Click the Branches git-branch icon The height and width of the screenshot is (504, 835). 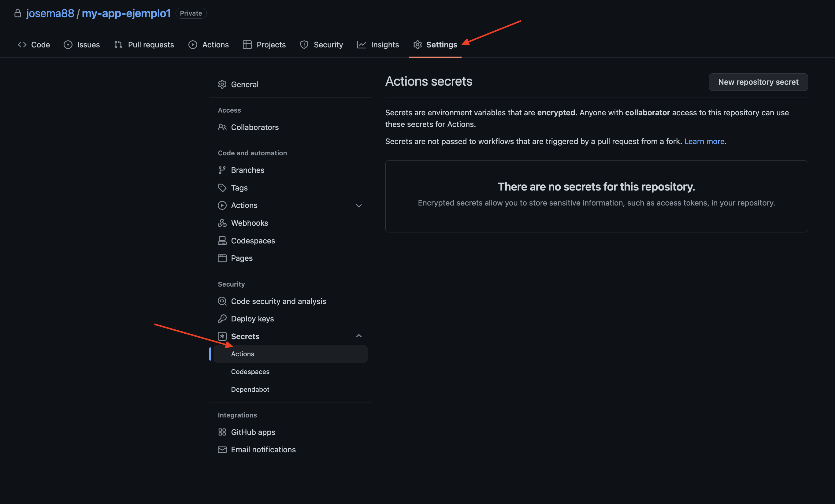point(222,170)
